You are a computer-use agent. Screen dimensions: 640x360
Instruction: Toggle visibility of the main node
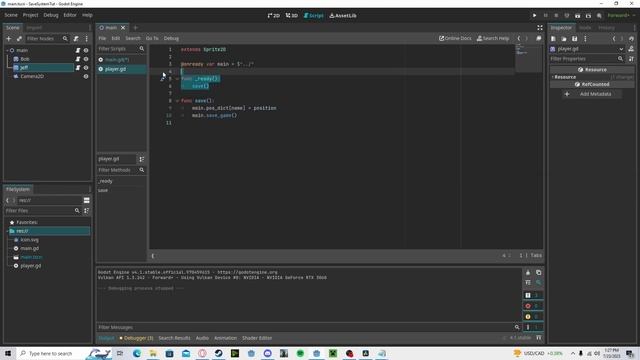pos(86,51)
